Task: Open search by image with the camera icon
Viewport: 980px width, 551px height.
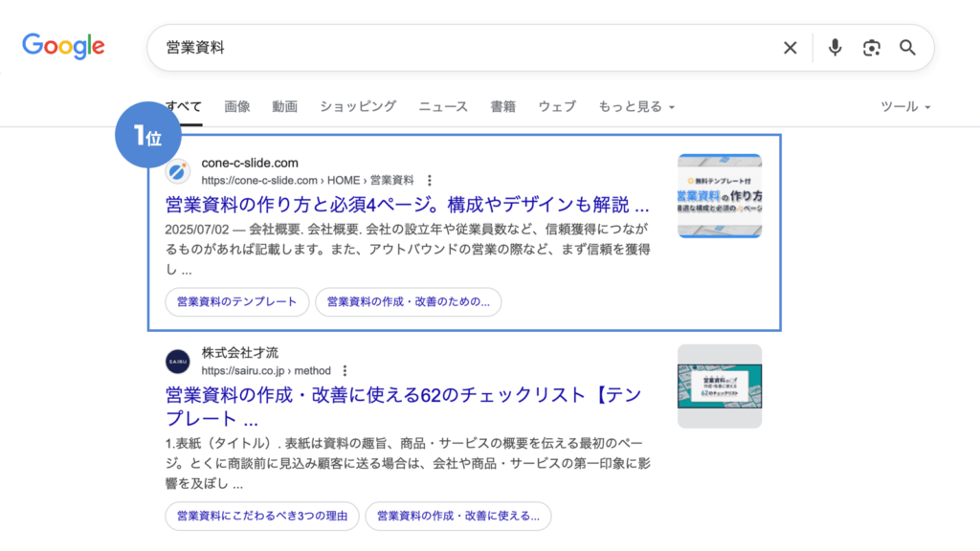Action: click(871, 48)
